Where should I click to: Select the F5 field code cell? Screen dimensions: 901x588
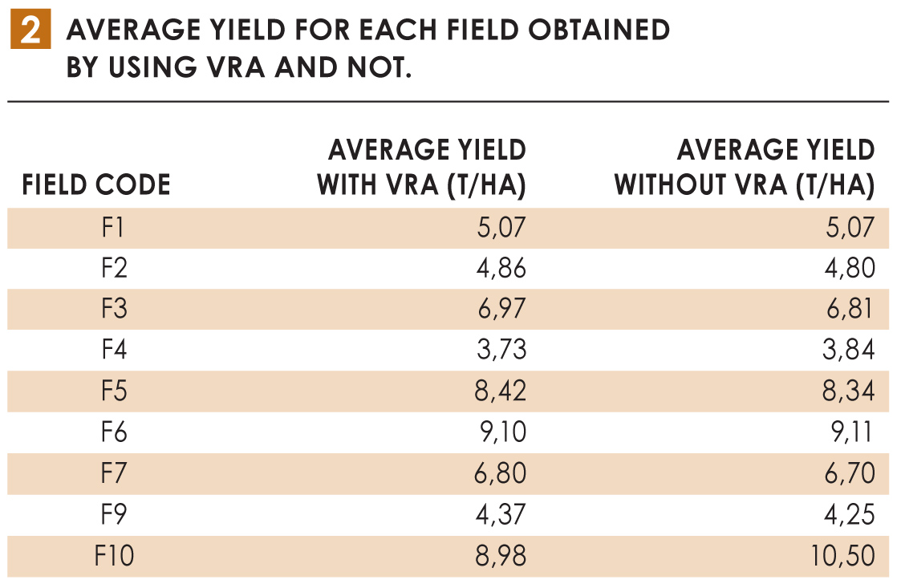coord(115,391)
